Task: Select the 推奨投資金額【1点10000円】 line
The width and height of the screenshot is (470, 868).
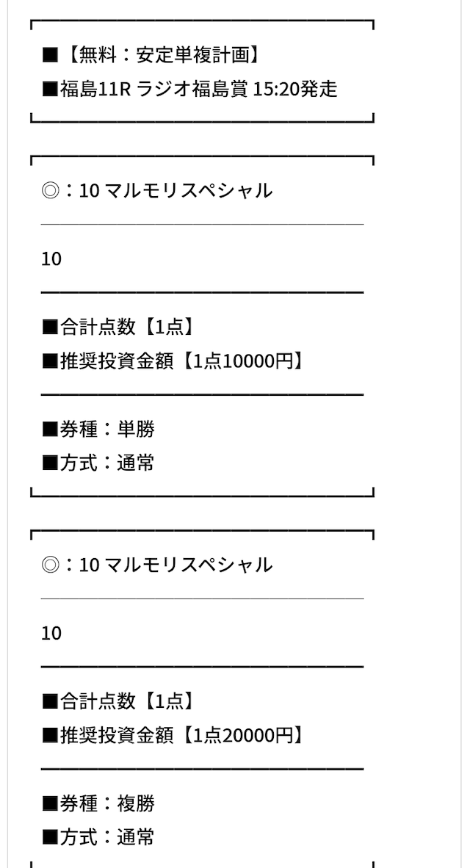Action: pyautogui.click(x=174, y=361)
